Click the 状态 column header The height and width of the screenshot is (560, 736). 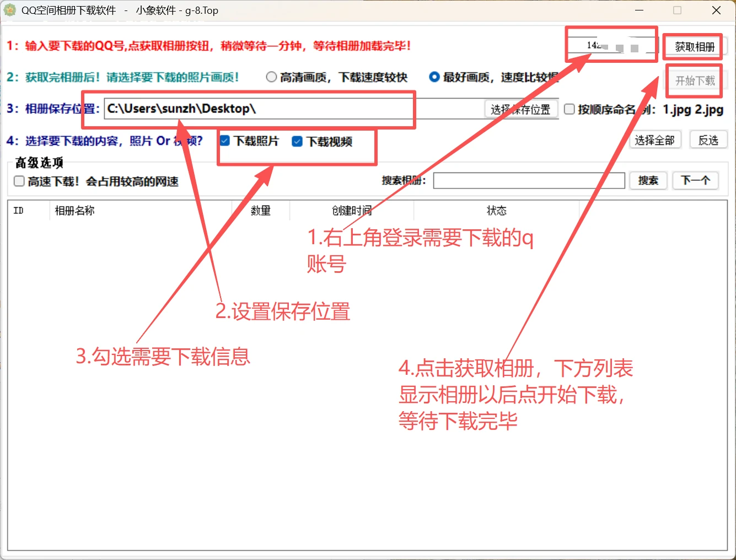click(x=496, y=211)
